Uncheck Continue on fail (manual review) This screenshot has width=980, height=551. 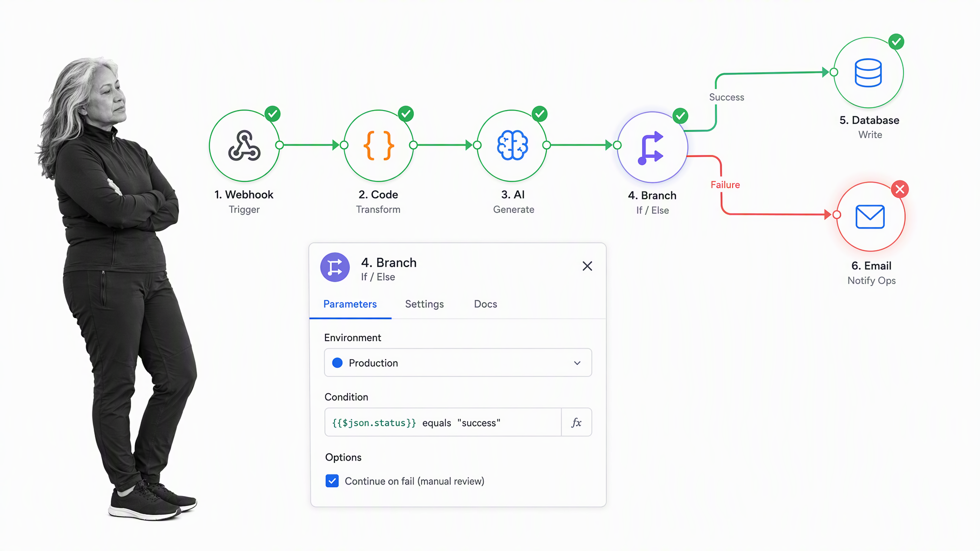click(332, 481)
